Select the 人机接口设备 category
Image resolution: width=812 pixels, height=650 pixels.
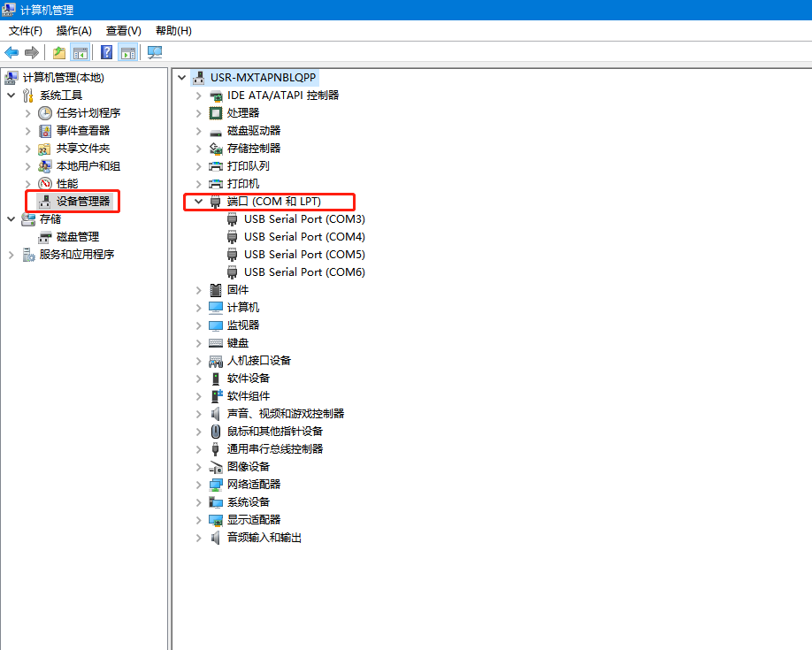259,361
